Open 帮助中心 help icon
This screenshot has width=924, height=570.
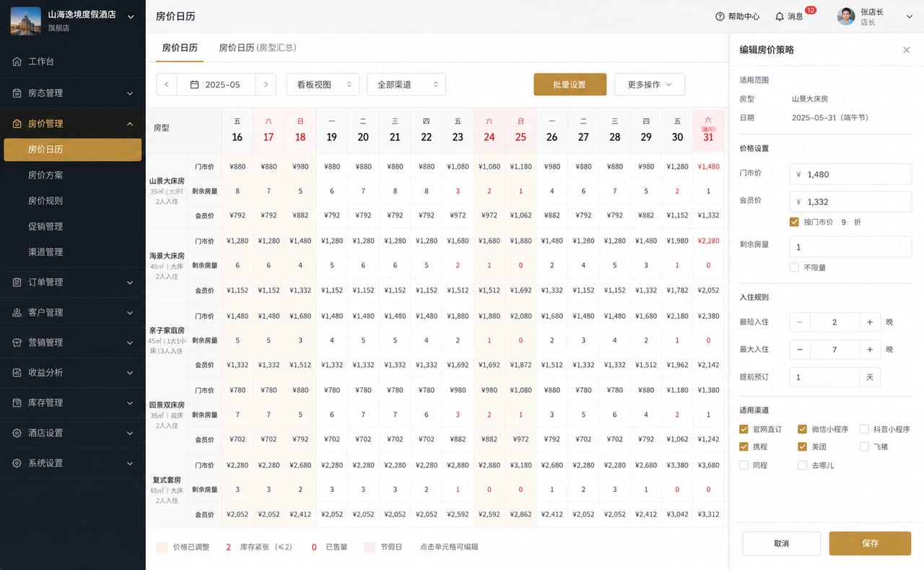pos(720,17)
